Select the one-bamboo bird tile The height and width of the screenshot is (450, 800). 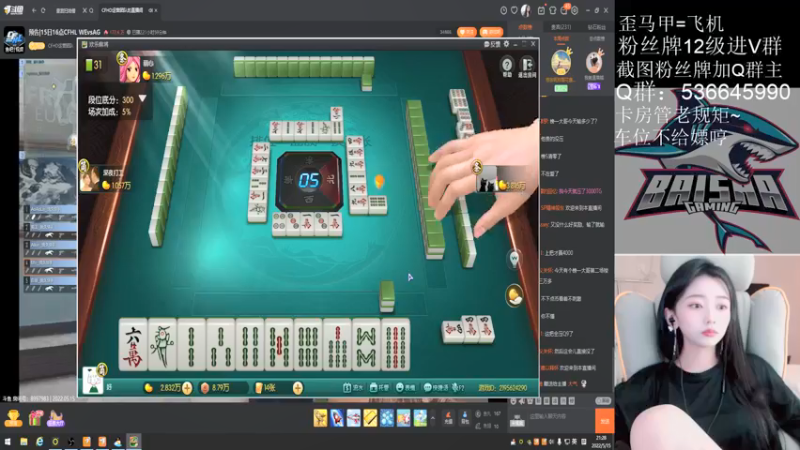pos(162,344)
